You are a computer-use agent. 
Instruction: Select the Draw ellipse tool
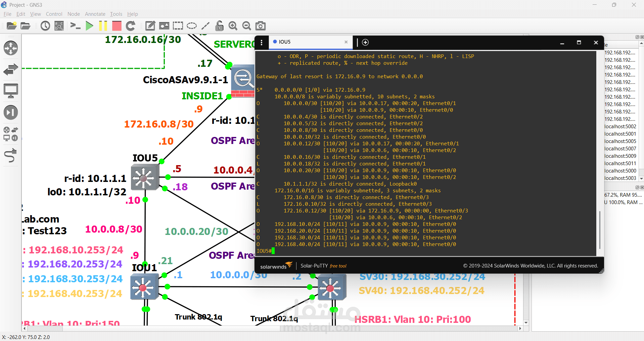coord(192,26)
